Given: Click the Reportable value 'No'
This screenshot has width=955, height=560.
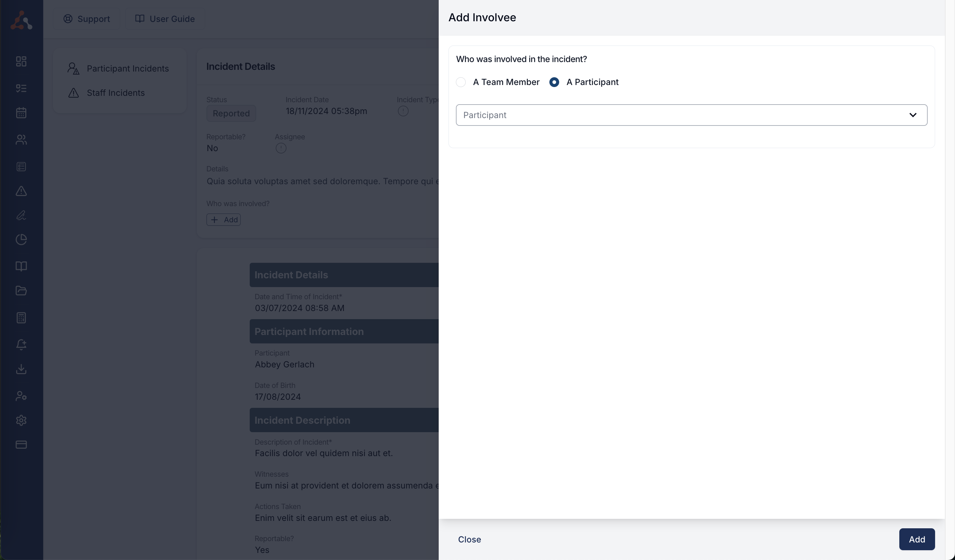Looking at the screenshot, I should click(x=212, y=148).
